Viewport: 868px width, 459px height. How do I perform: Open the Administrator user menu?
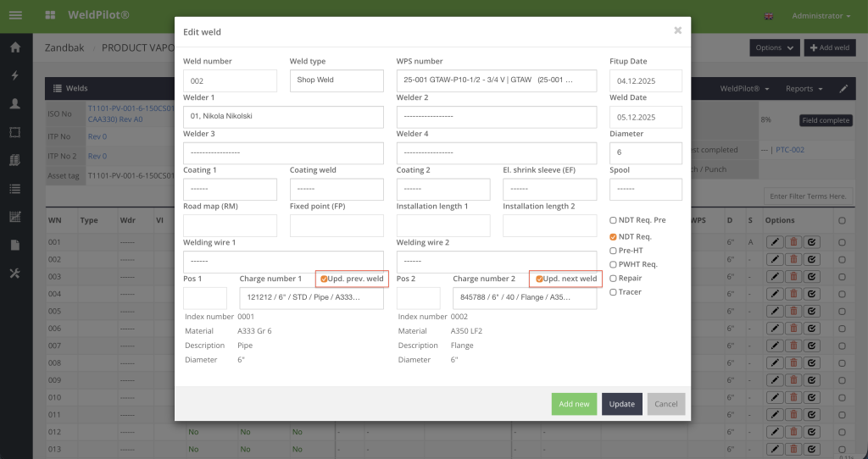(821, 16)
